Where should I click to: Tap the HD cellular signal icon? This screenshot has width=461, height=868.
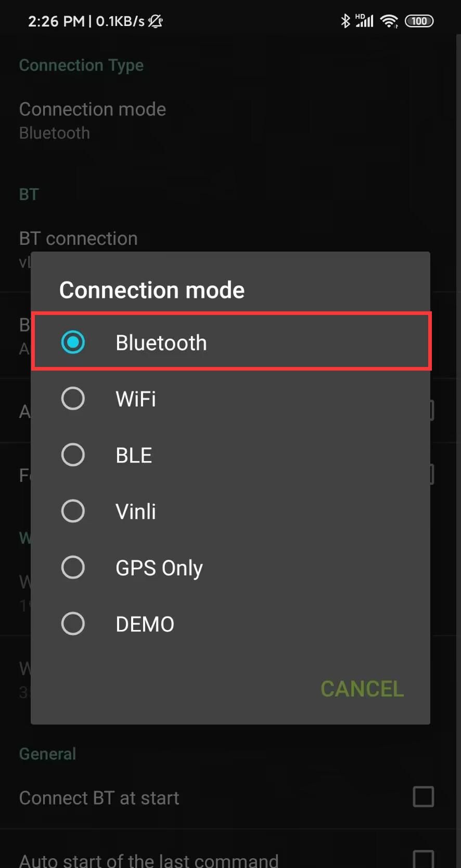[x=365, y=21]
